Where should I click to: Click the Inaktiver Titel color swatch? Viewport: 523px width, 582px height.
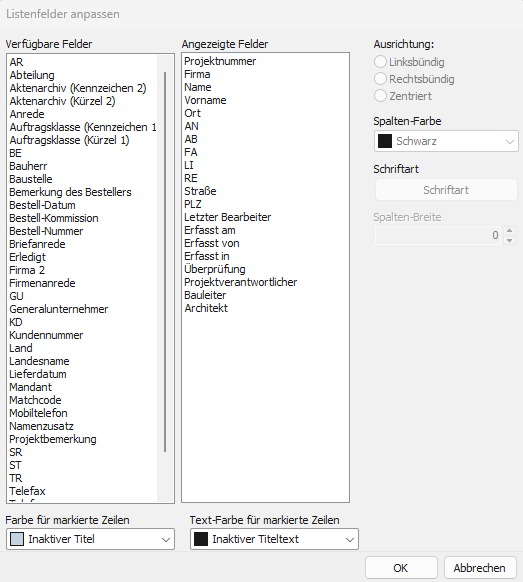[x=17, y=539]
